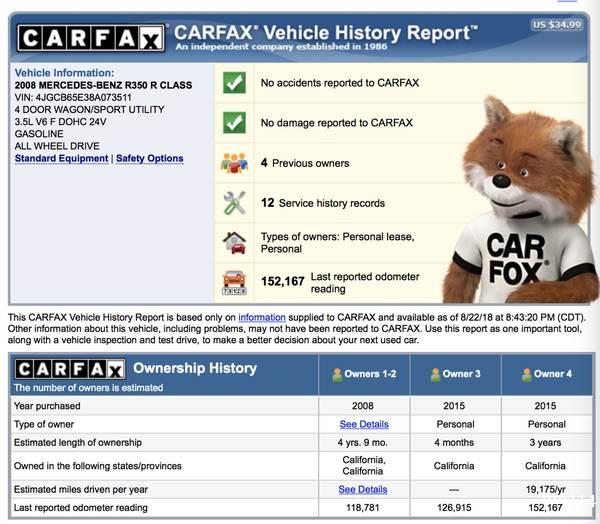Click the No accidents reported to CARFAX text
The height and width of the screenshot is (524, 600).
(x=340, y=83)
